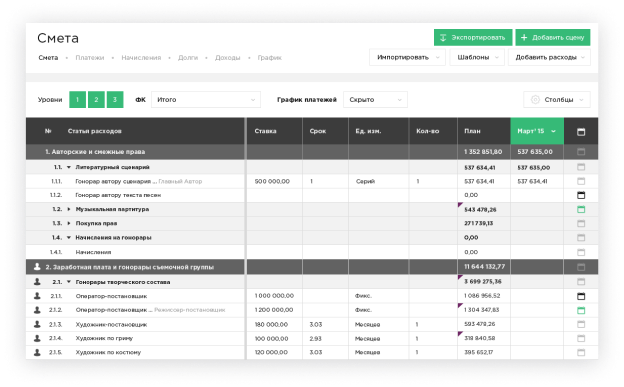The image size is (624, 387).
Task: Toggle level 1 button
Action: 78,100
